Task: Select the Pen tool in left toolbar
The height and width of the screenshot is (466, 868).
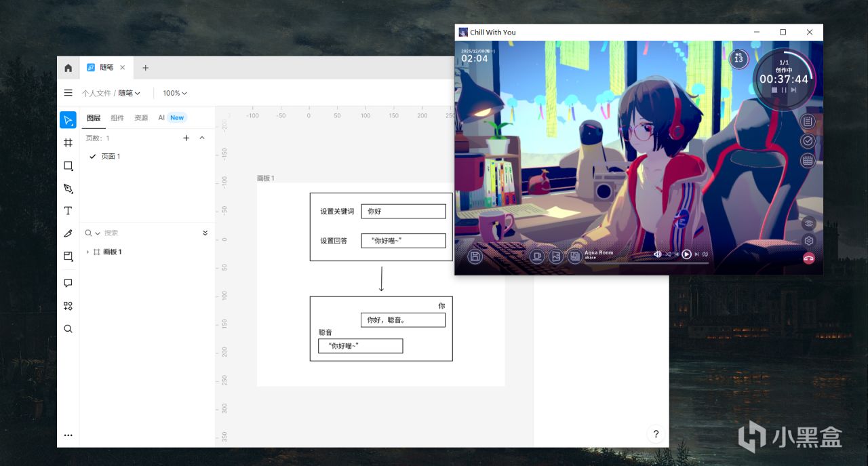Action: [68, 189]
